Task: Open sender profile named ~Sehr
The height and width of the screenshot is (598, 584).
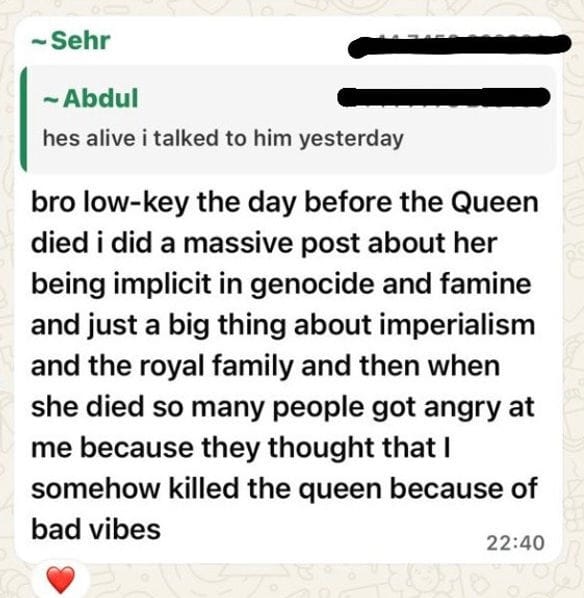Action: (71, 40)
